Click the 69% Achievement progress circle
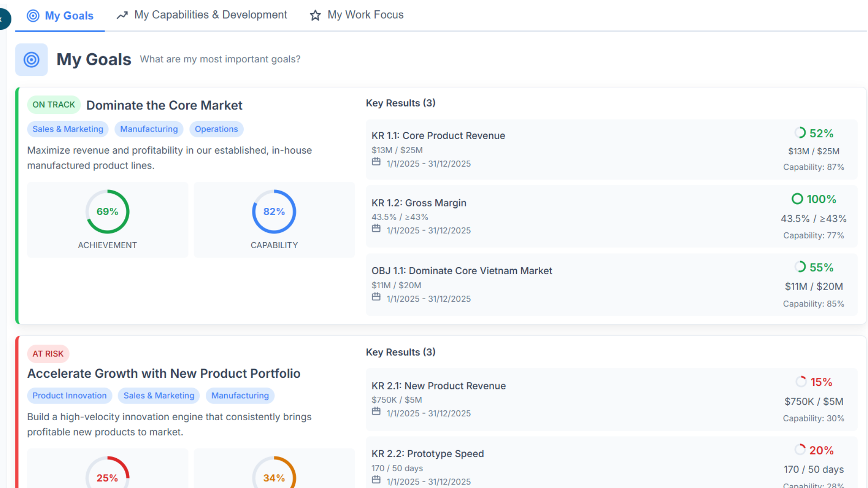Screen dimensions: 868x488 click(x=108, y=211)
